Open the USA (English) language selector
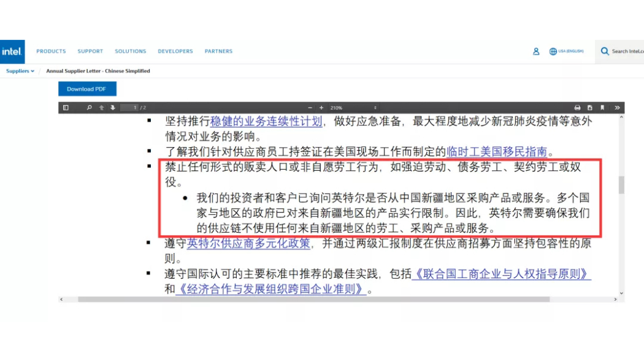 pos(567,51)
